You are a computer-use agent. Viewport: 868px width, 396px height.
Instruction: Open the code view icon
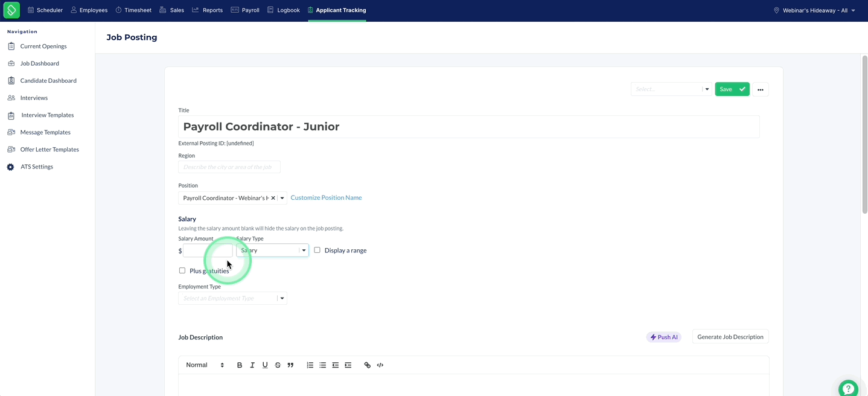(x=380, y=365)
